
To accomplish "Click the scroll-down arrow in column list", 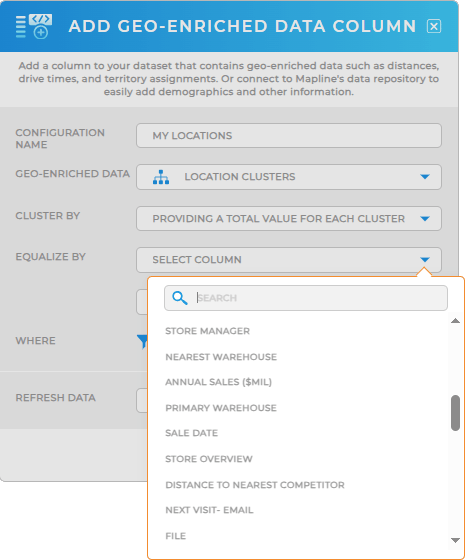I will (455, 540).
